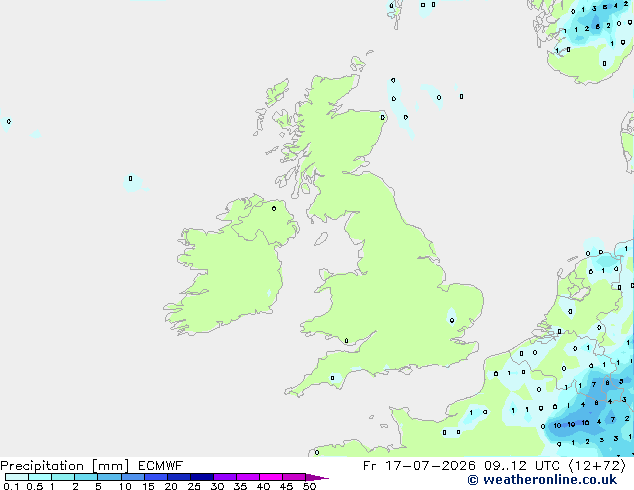Screen dimensions: 634x490
Task: Click the Isle of Man outline
Action: click(x=321, y=239)
